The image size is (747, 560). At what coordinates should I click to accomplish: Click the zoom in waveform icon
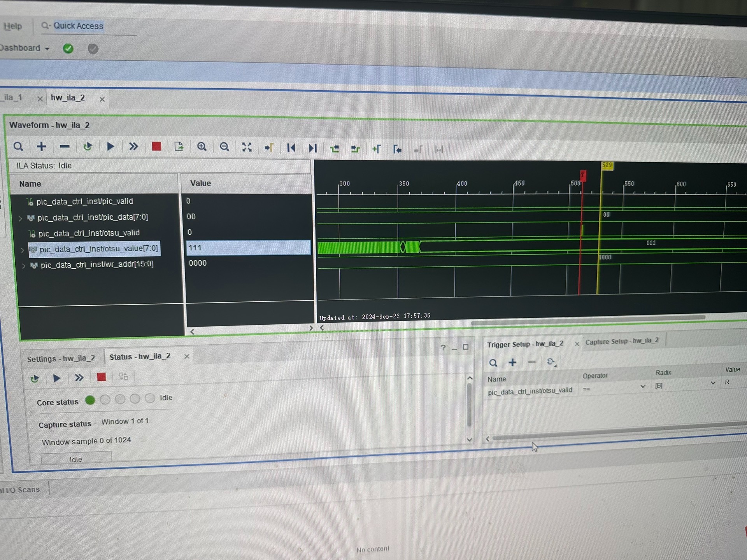[x=202, y=147]
